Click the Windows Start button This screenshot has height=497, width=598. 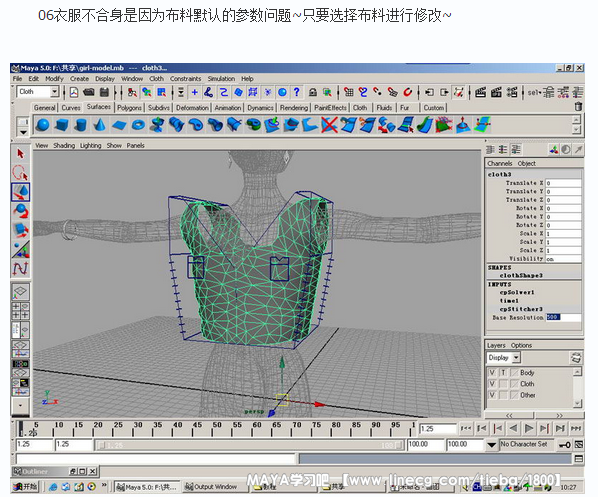pos(26,487)
